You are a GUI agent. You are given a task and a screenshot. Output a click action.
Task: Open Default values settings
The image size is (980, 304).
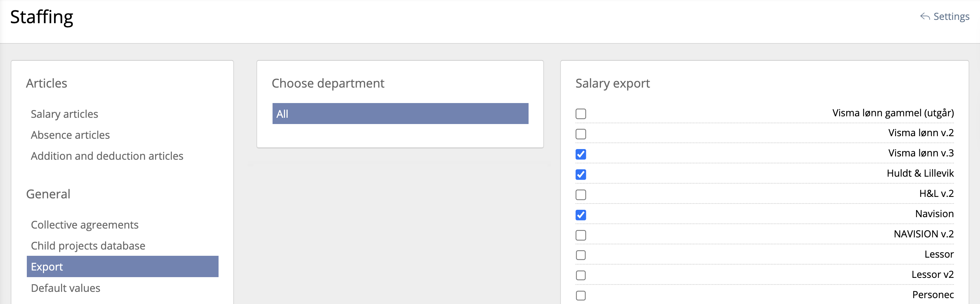click(65, 288)
